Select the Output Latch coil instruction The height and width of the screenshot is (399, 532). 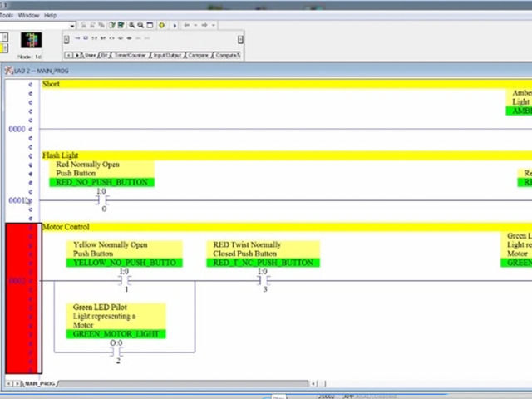coord(121,38)
